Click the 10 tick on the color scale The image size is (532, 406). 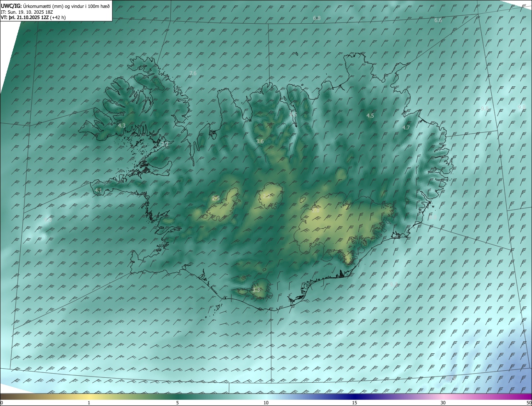266,403
